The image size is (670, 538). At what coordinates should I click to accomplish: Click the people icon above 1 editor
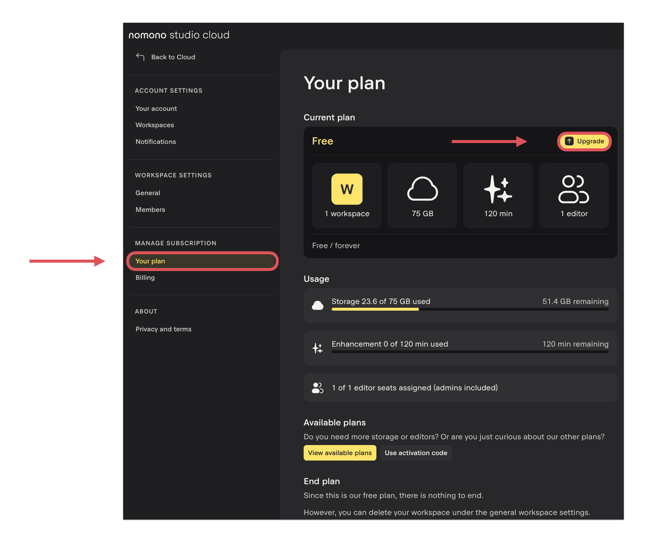pos(573,188)
